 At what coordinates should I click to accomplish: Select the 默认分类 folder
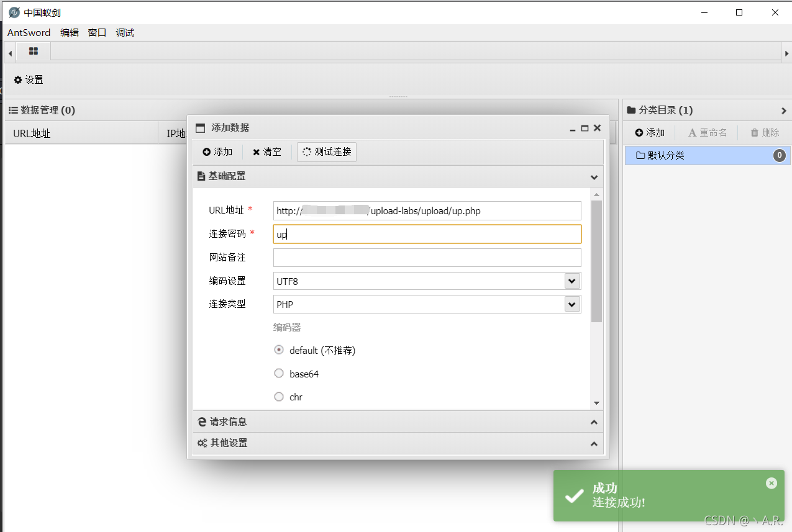(x=708, y=155)
